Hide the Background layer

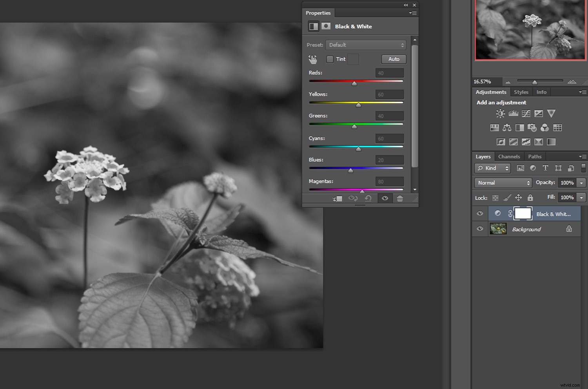click(x=480, y=229)
